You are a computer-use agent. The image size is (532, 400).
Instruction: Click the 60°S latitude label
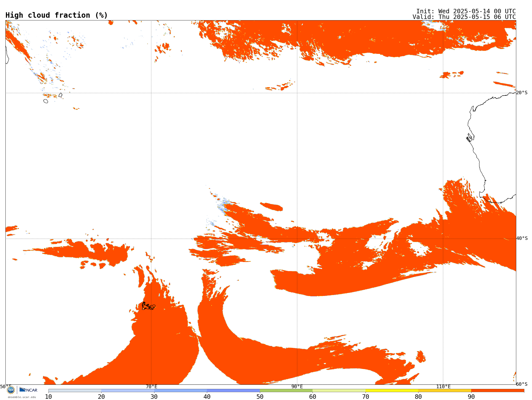coord(522,384)
